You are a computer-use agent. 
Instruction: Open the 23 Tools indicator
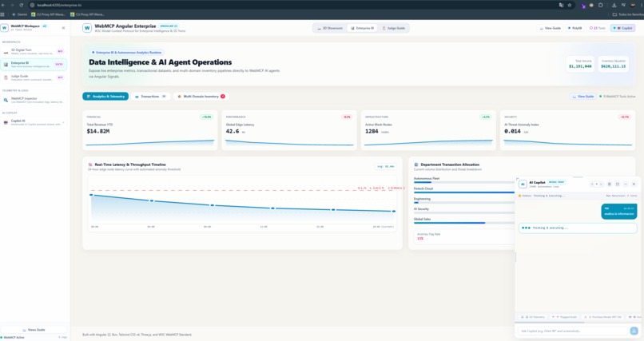tap(598, 28)
